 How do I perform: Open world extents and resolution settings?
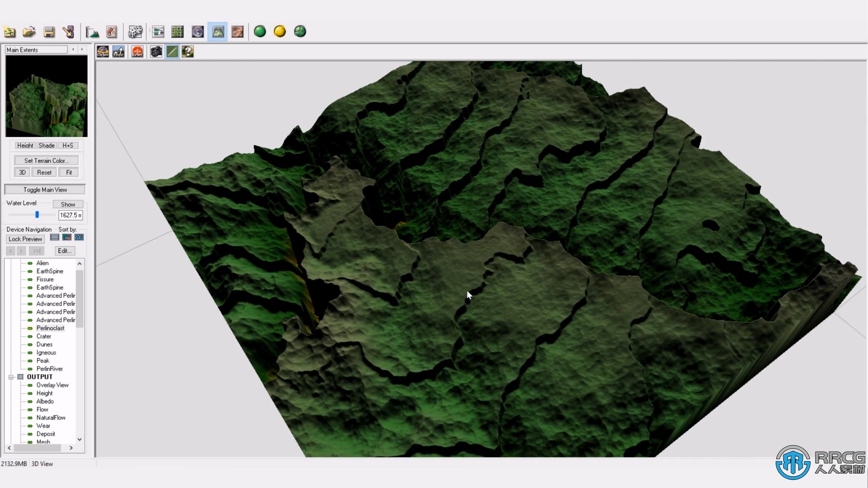click(x=92, y=32)
